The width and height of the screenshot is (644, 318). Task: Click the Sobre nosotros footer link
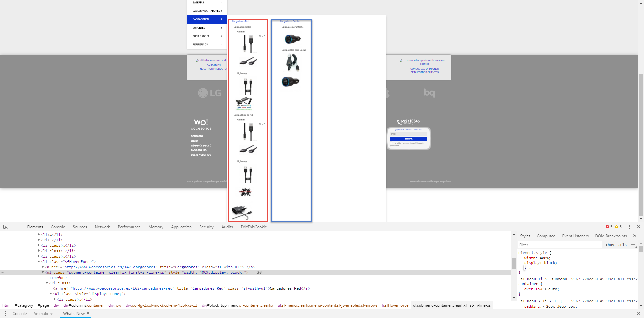pos(201,155)
